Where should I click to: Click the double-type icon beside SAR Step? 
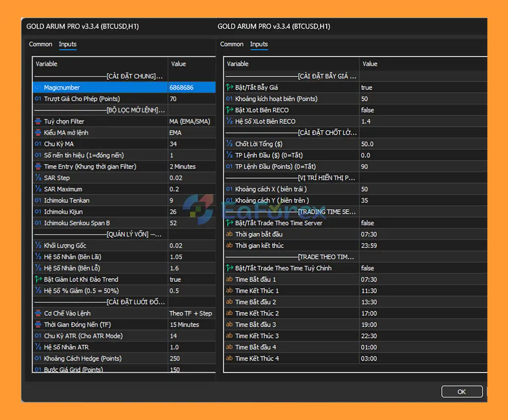coord(38,178)
